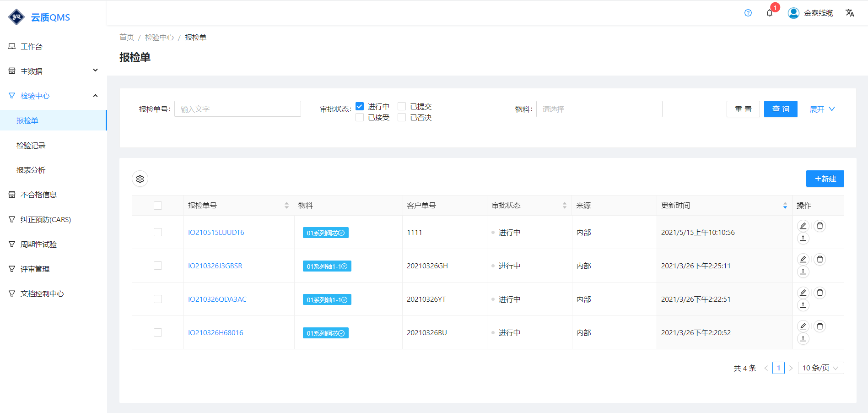Sort by 报检单号 column arrows
The width and height of the screenshot is (868, 413).
point(286,206)
